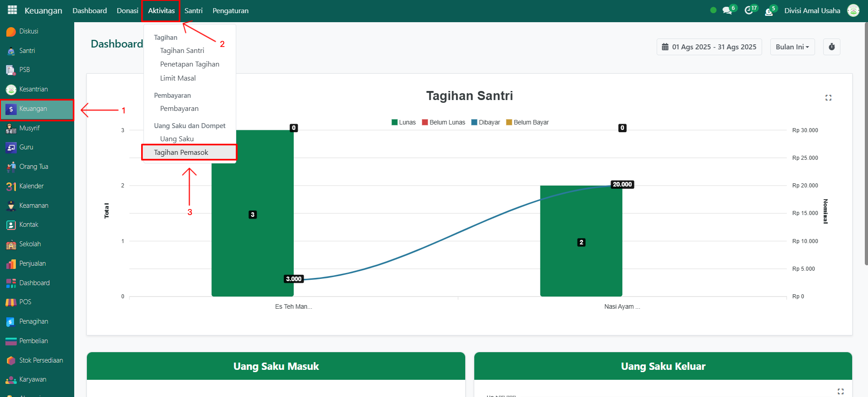The width and height of the screenshot is (868, 397).
Task: Open chat messages icon with badge 6
Action: click(727, 10)
